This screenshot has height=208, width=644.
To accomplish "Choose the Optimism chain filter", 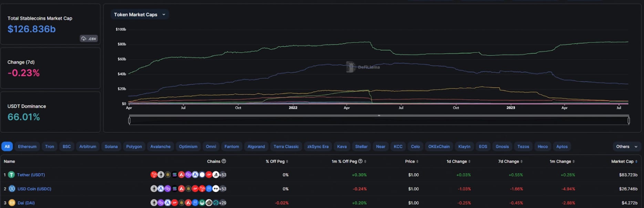I will tap(188, 146).
